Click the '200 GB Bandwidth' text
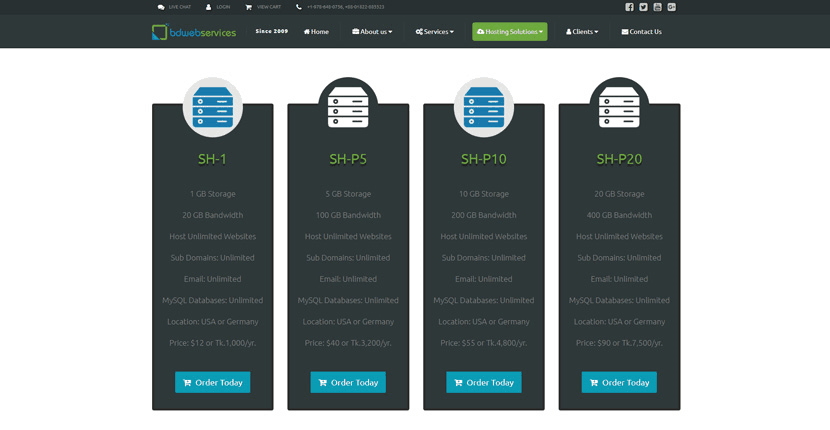This screenshot has width=830, height=430. tap(484, 215)
